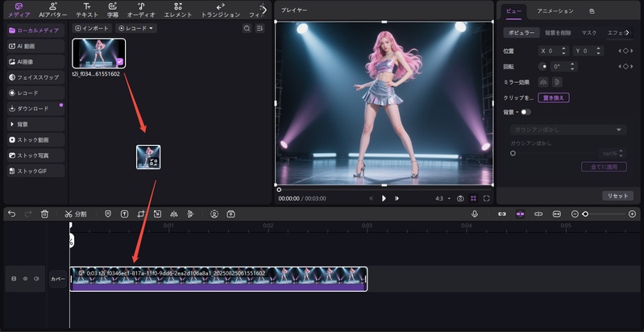Screen dimensions: 644x332
Task: Toggle keyframe diamond for 位置
Action: coord(625,51)
